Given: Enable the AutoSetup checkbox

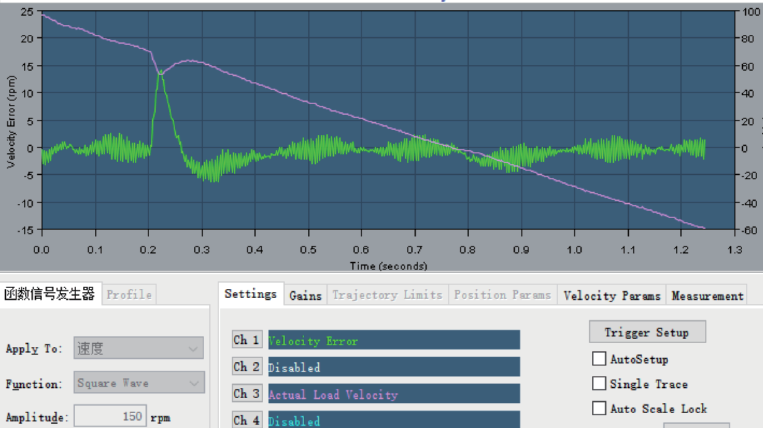Looking at the screenshot, I should (599, 359).
